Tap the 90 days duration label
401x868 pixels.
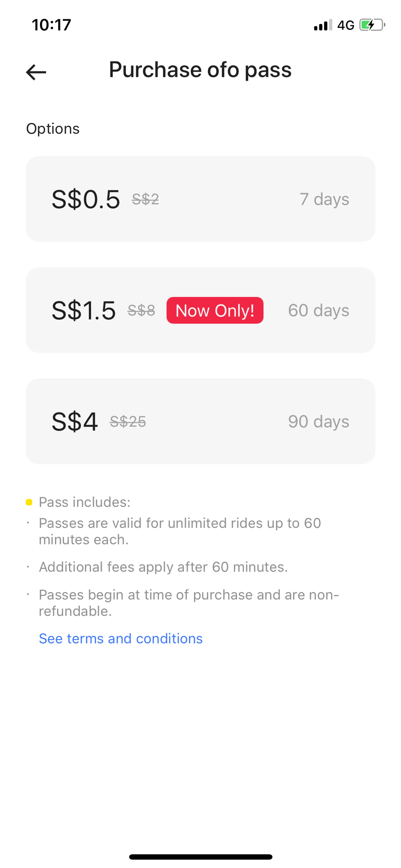319,422
